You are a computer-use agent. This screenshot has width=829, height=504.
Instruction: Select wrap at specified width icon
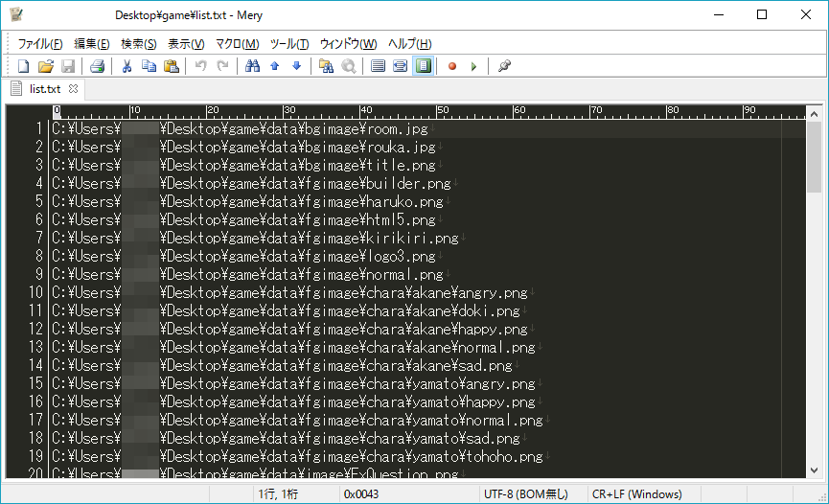tap(401, 66)
